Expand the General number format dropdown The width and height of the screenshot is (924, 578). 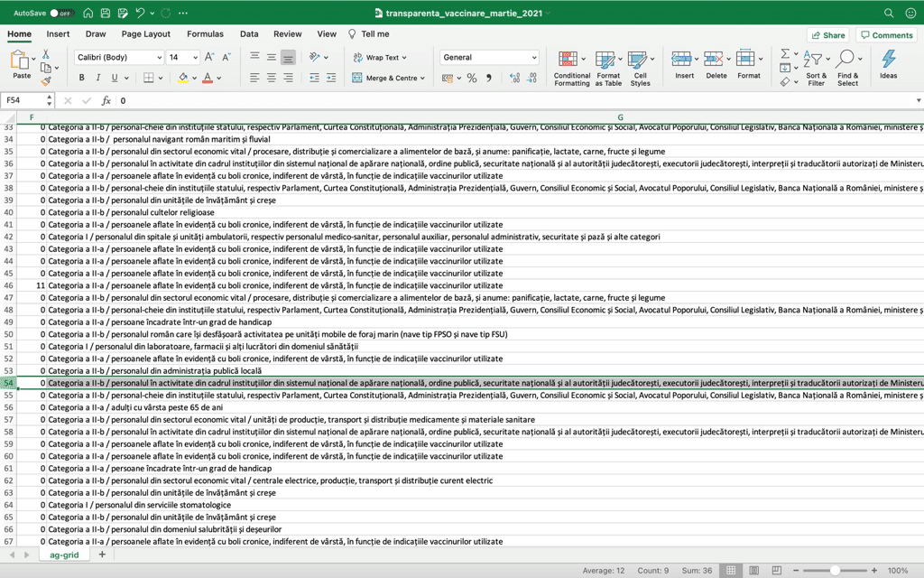(534, 58)
